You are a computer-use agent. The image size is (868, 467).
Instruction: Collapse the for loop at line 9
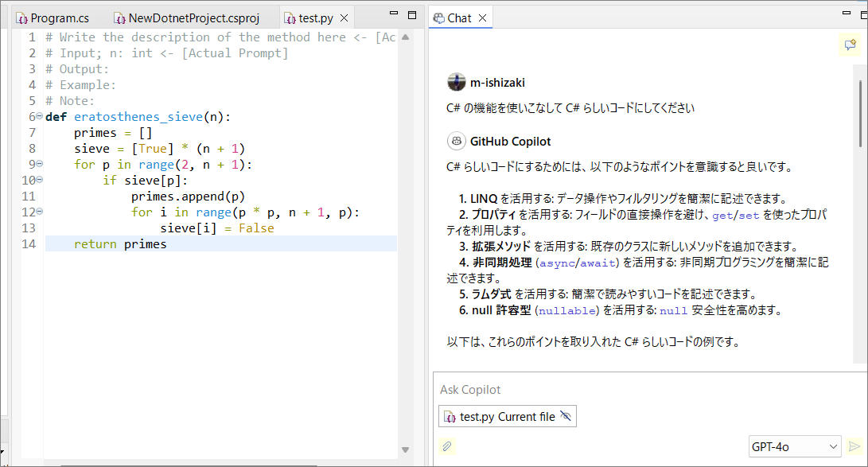(x=39, y=164)
